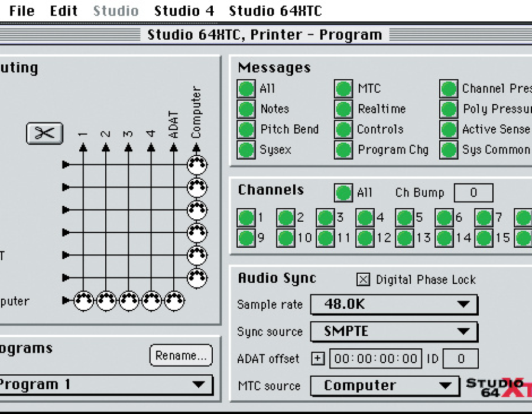Click bottom MIDI connector under column 4

(x=151, y=300)
